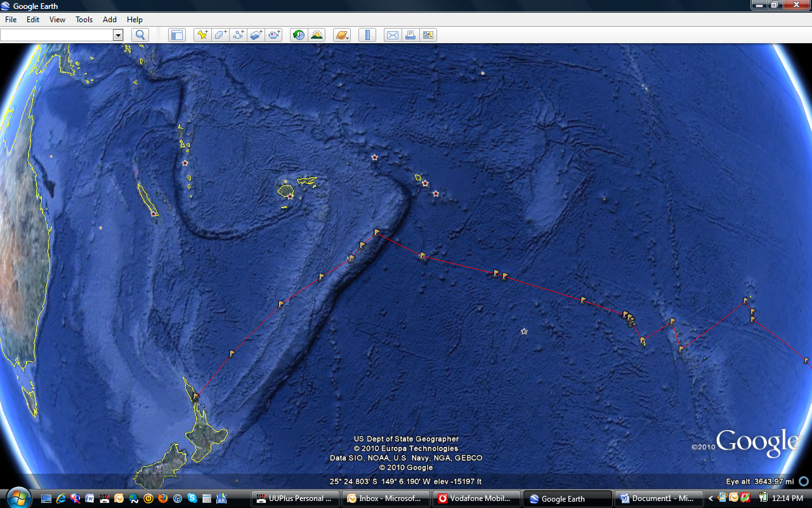
Task: Click the taskbar clock 12:14 PM
Action: (787, 498)
